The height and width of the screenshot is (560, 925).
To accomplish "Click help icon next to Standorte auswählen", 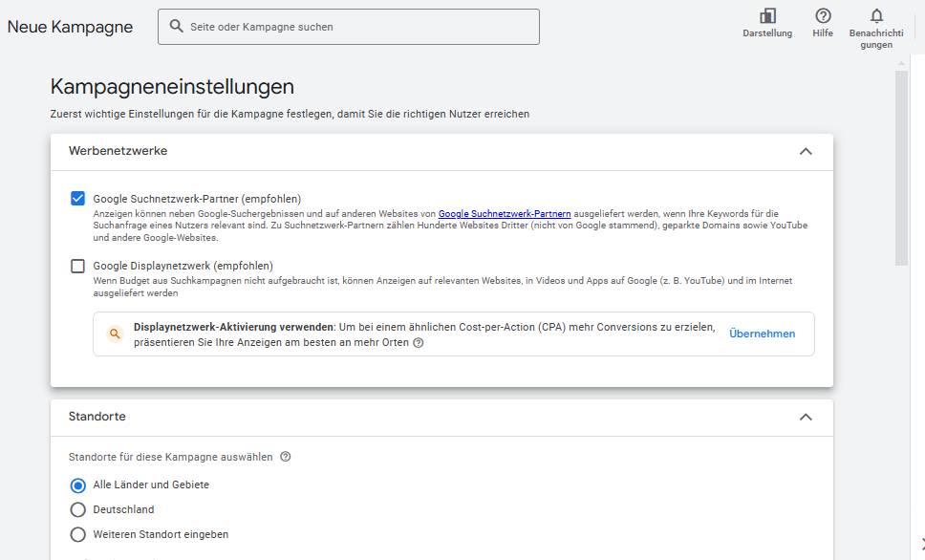I will tap(286, 457).
